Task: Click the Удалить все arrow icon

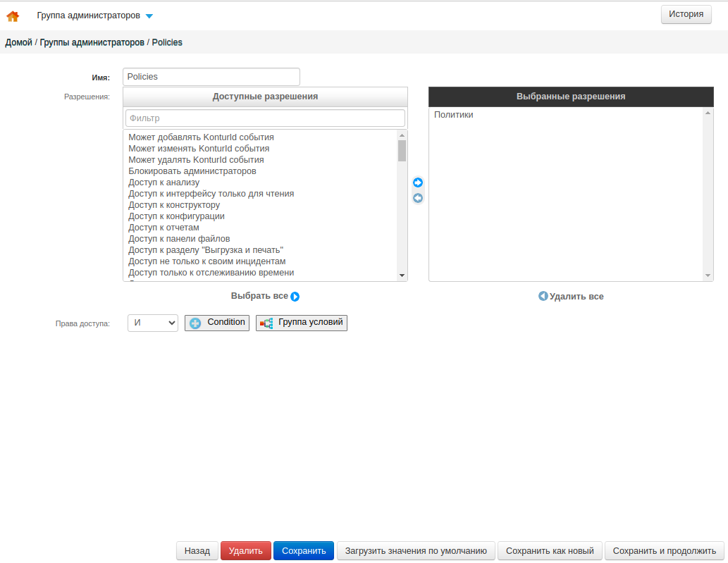Action: pos(543,296)
